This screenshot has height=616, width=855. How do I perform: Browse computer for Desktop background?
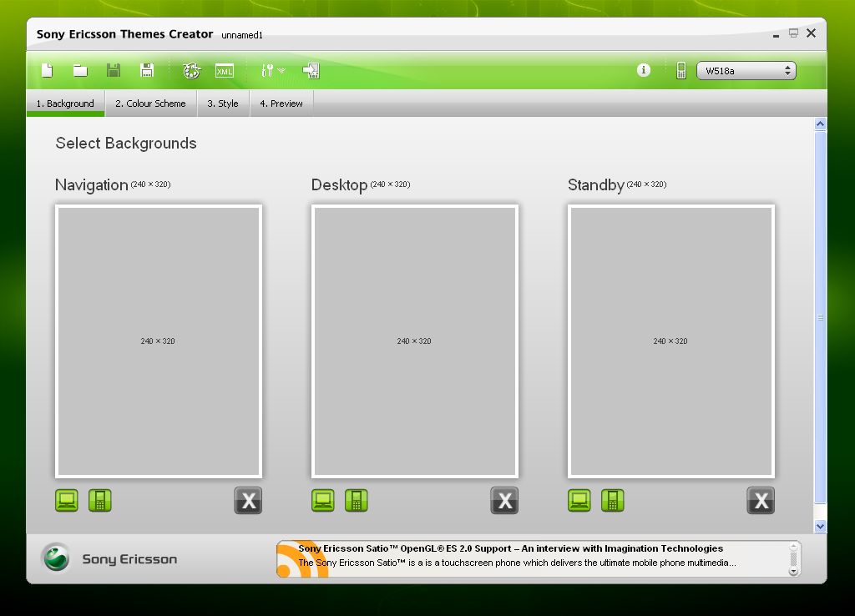[x=323, y=501]
